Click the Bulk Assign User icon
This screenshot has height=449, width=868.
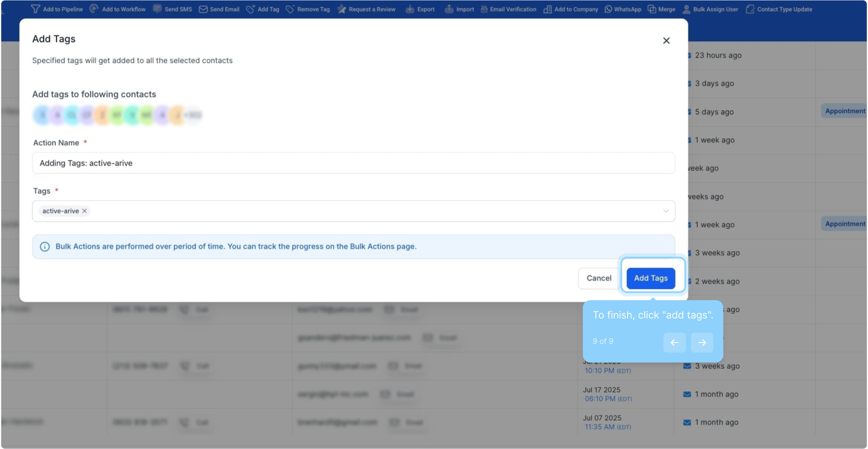click(x=686, y=9)
